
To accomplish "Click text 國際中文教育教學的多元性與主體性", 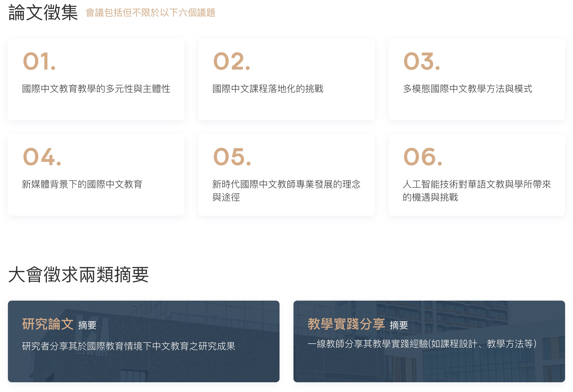I will click(x=96, y=89).
